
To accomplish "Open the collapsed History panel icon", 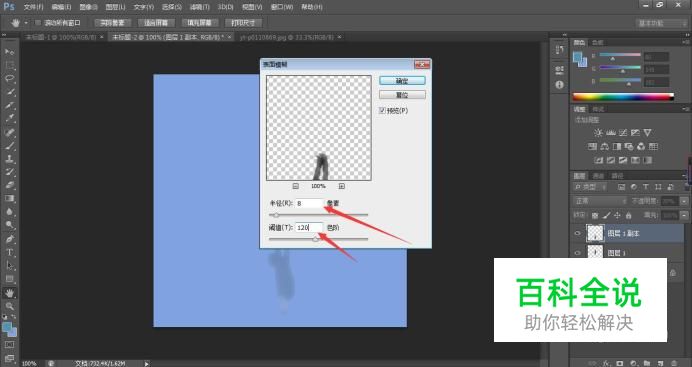I will [560, 50].
